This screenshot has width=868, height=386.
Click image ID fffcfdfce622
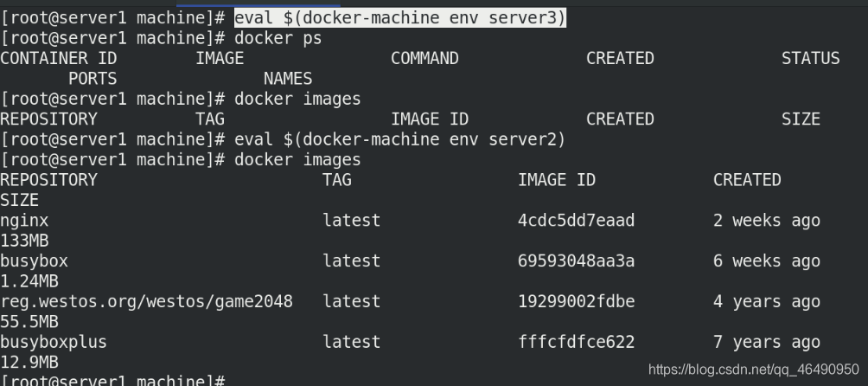coord(577,342)
